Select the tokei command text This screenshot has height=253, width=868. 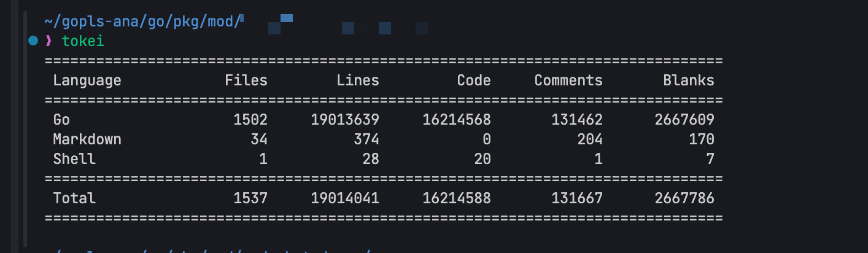pyautogui.click(x=83, y=41)
